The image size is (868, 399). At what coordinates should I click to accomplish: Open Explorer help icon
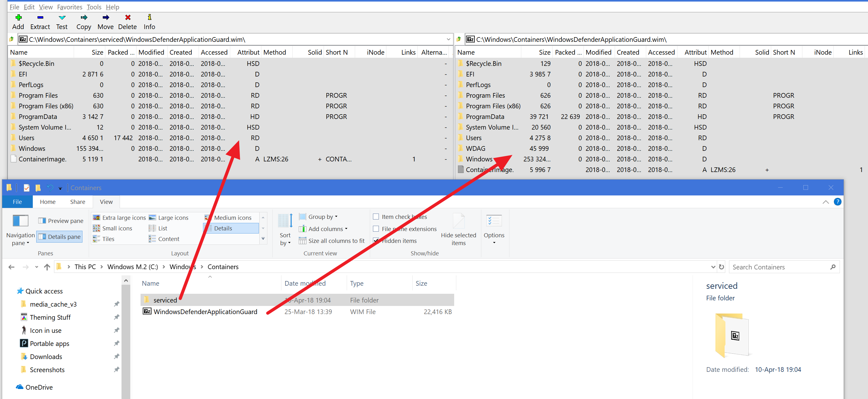(x=837, y=202)
